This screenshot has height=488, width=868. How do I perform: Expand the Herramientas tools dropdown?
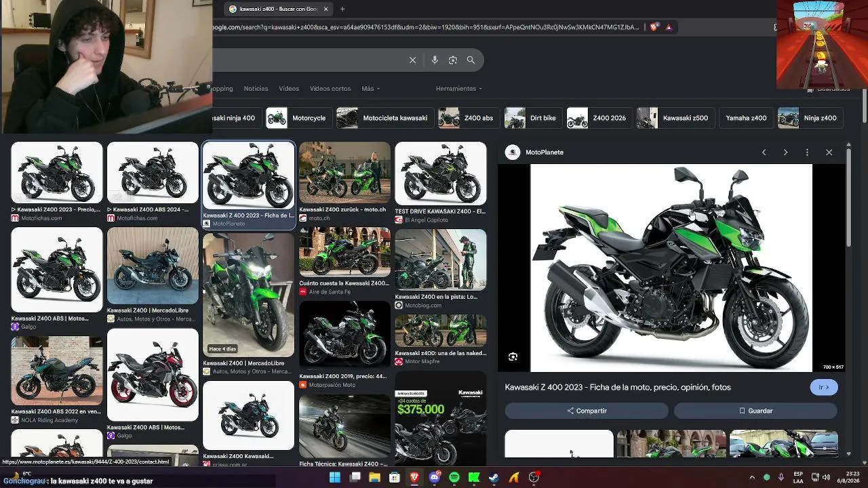[x=459, y=89]
